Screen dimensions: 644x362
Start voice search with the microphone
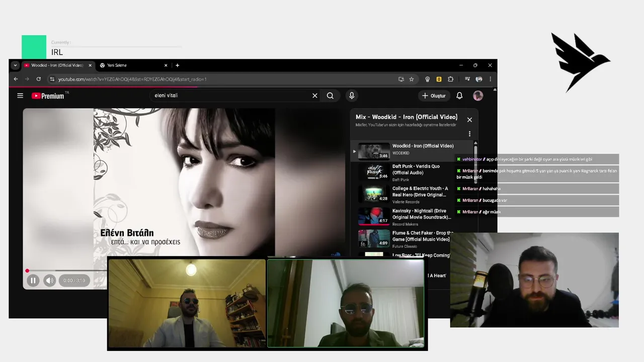(x=352, y=96)
